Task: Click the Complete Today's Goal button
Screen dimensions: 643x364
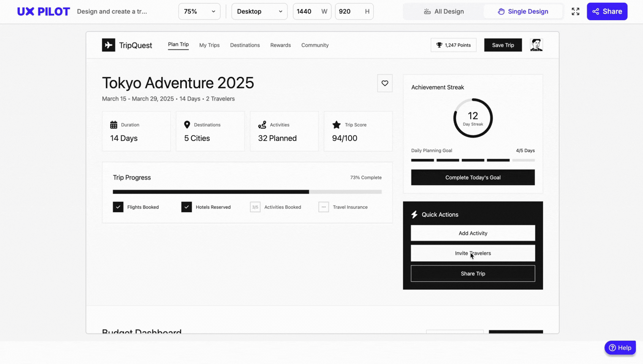Action: click(473, 177)
